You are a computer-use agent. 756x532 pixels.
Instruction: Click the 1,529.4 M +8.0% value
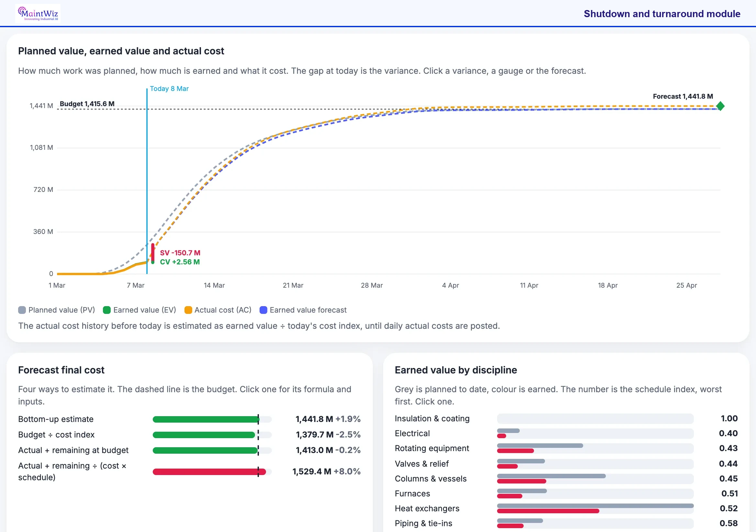[326, 471]
